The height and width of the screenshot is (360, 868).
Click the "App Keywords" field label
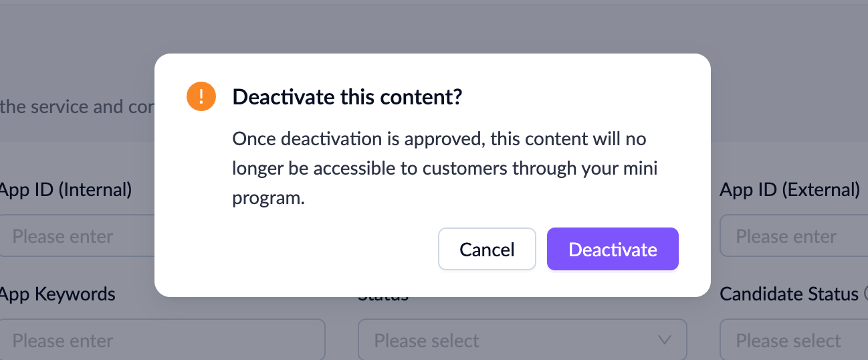click(58, 294)
